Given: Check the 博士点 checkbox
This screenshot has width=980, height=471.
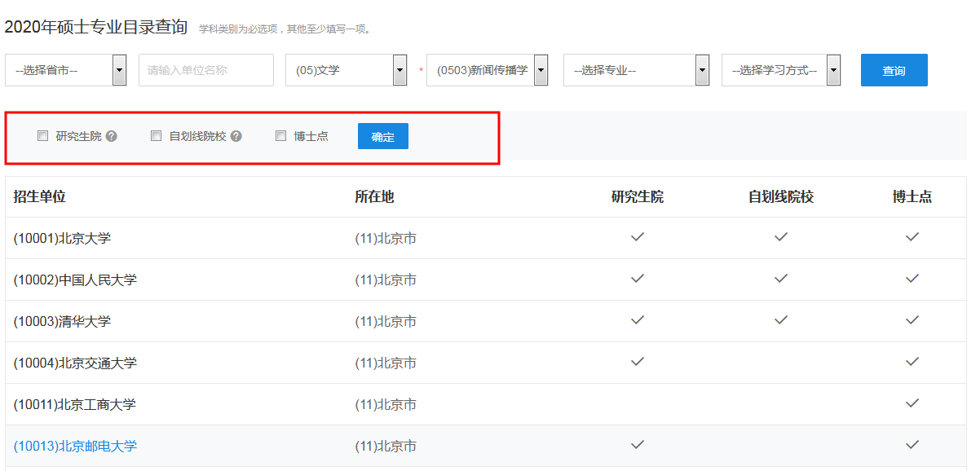Looking at the screenshot, I should click(x=281, y=136).
